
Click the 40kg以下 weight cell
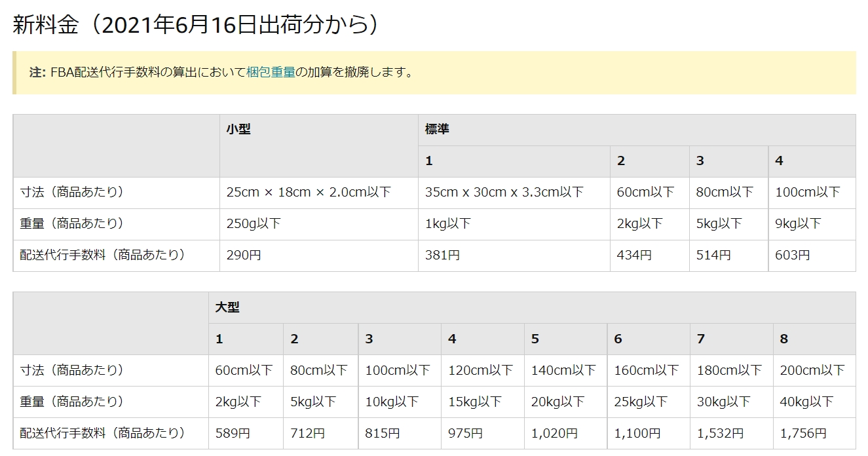click(x=806, y=402)
